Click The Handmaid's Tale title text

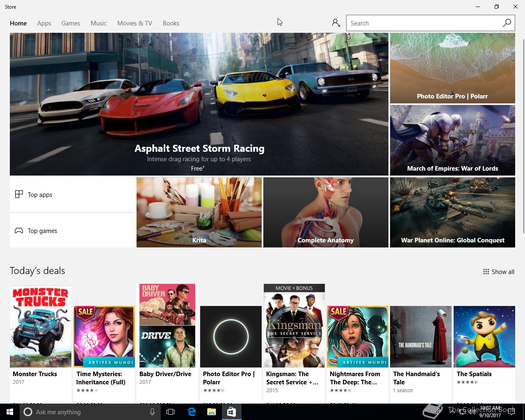[416, 378]
